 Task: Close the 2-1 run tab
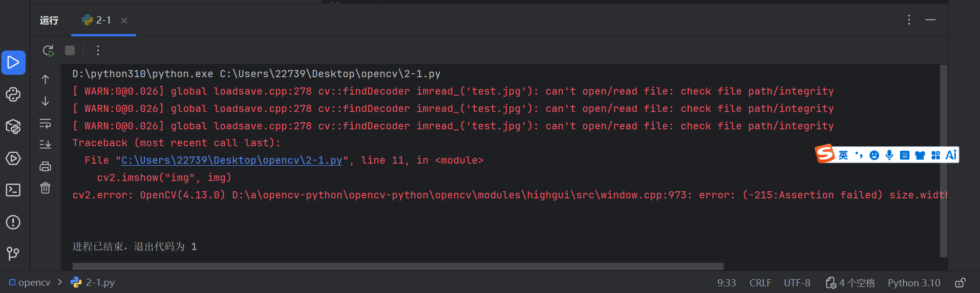(124, 20)
